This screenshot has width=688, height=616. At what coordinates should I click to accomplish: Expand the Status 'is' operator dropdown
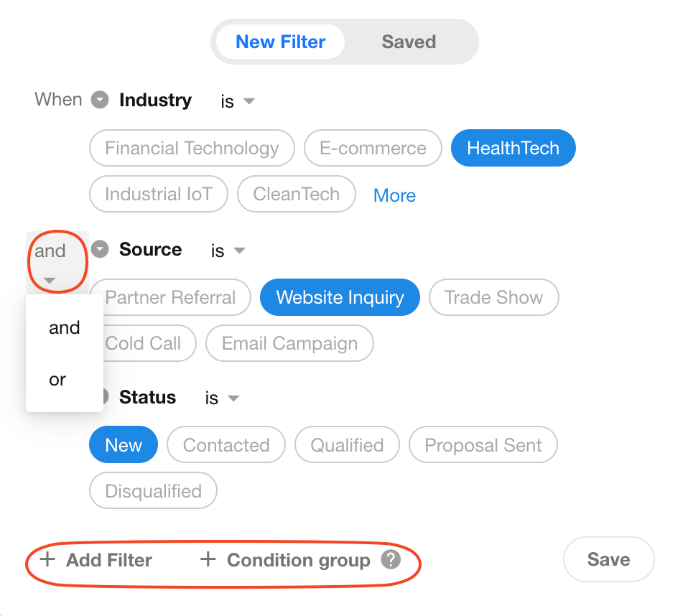click(222, 398)
